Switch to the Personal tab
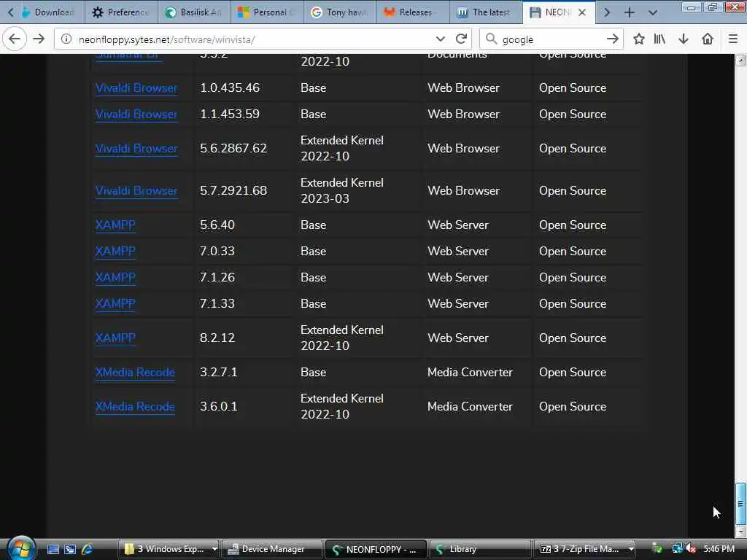Viewport: 747px width, 560px height. pyautogui.click(x=267, y=12)
